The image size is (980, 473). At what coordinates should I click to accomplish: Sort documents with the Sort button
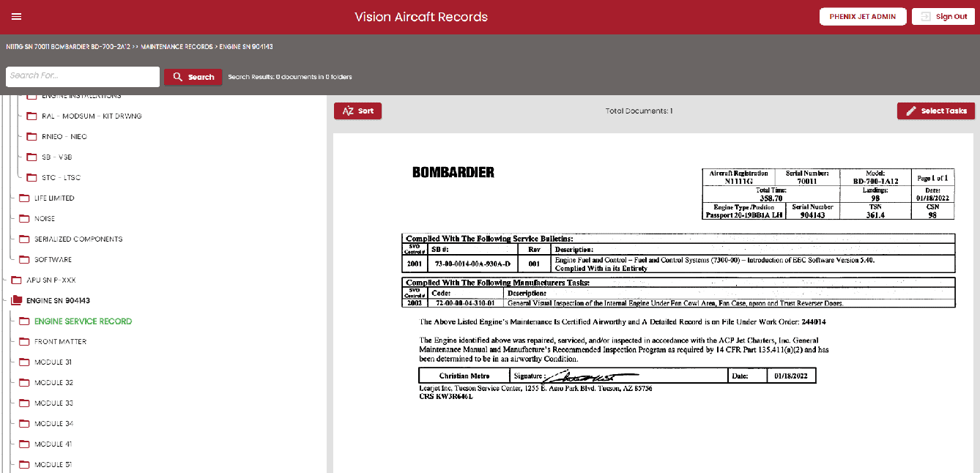pos(357,111)
